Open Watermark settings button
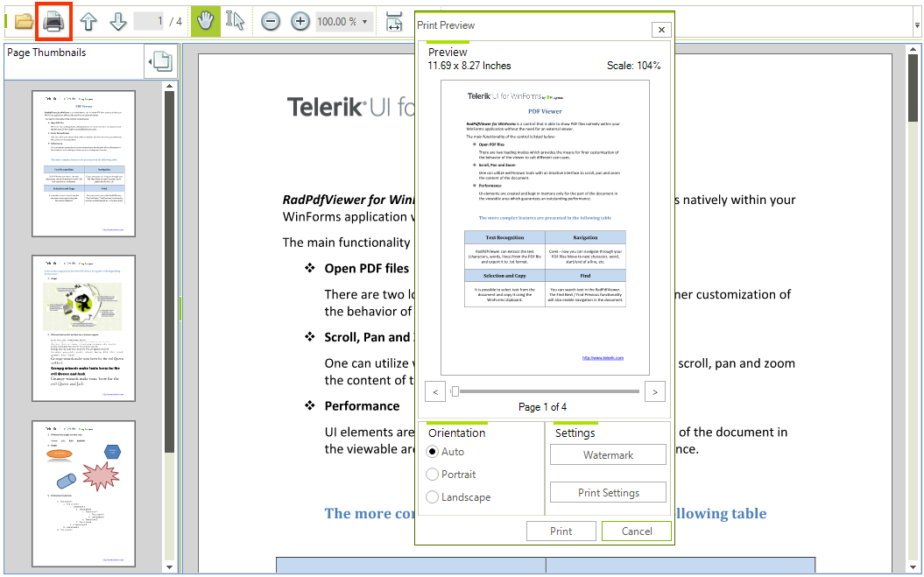Image resolution: width=924 pixels, height=577 pixels. click(608, 455)
